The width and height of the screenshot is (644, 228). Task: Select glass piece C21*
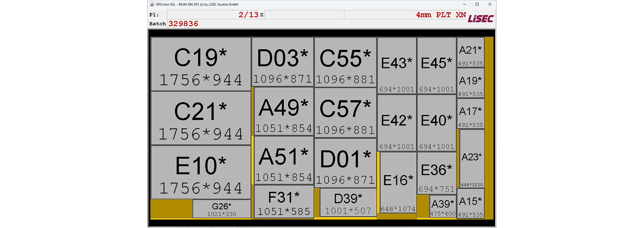click(201, 118)
